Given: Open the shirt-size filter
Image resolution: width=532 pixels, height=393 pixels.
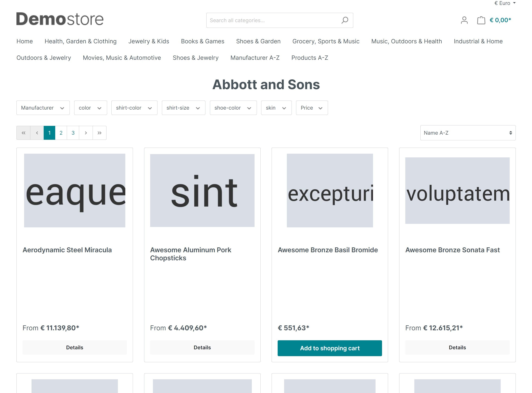Looking at the screenshot, I should pyautogui.click(x=183, y=108).
